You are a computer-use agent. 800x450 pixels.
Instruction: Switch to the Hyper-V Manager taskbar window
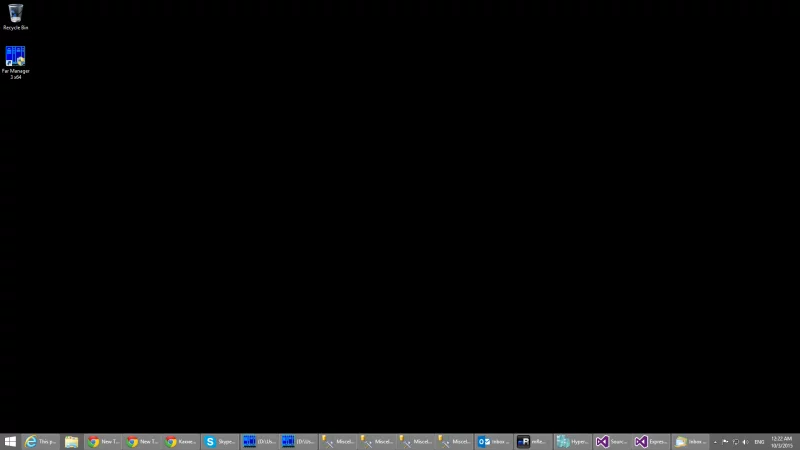(x=572, y=442)
